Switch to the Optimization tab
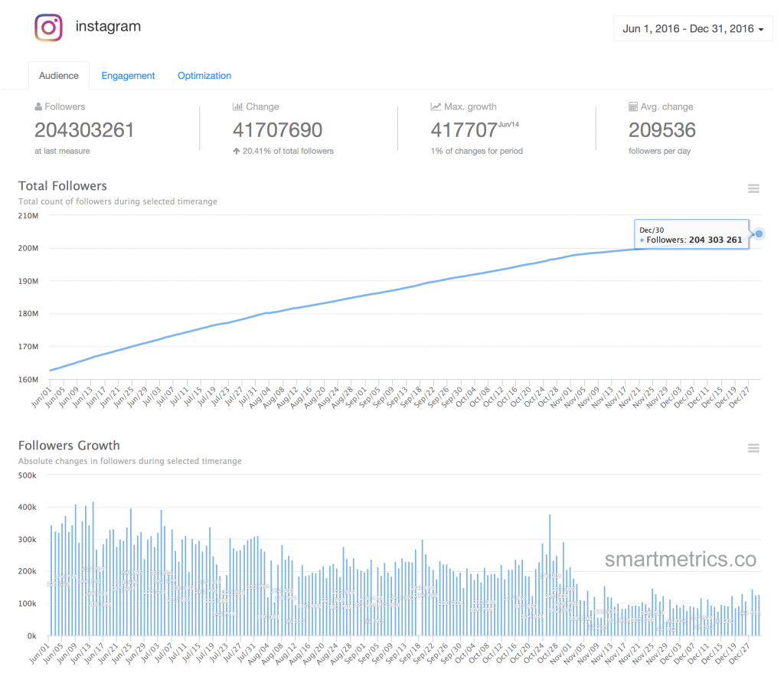784x673 pixels. pos(204,76)
